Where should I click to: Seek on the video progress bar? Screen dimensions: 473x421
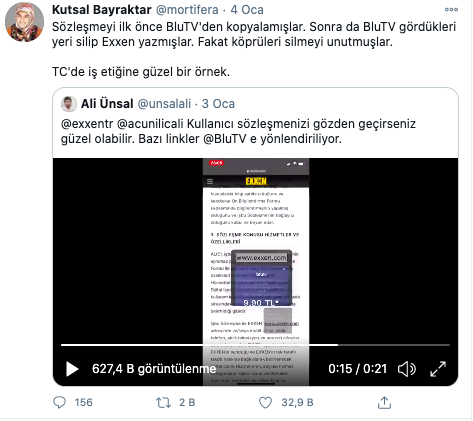tap(255, 345)
